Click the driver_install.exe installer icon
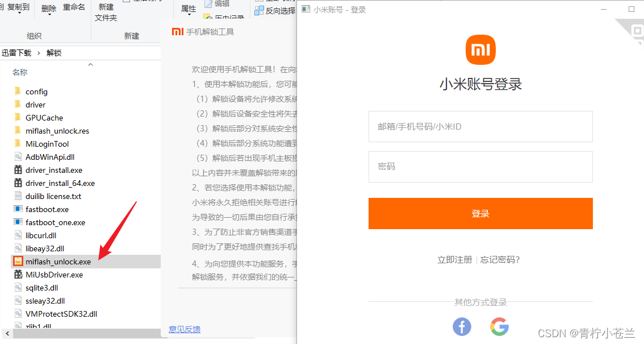Image resolution: width=644 pixels, height=344 pixels. pos(18,170)
